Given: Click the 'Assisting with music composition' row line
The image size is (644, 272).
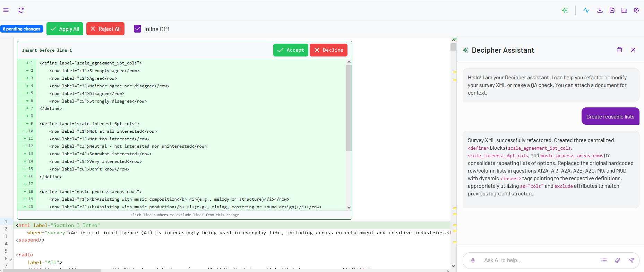Looking at the screenshot, I should click(169, 199).
